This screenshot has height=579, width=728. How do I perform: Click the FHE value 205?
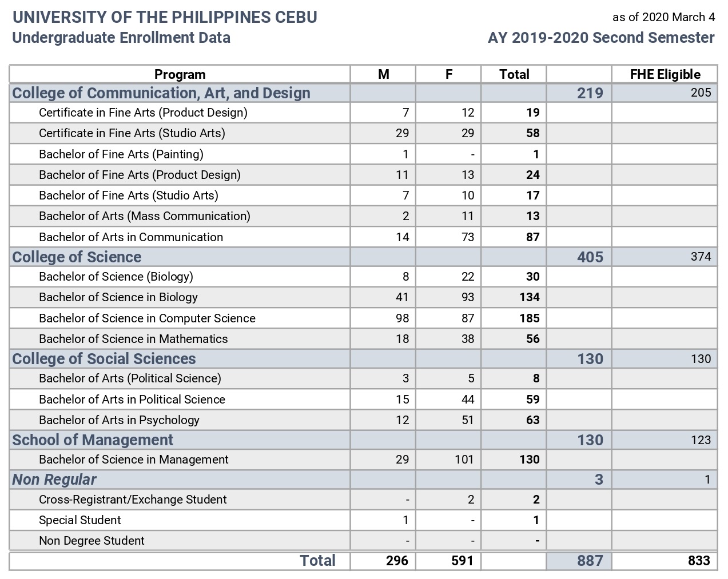(701, 93)
